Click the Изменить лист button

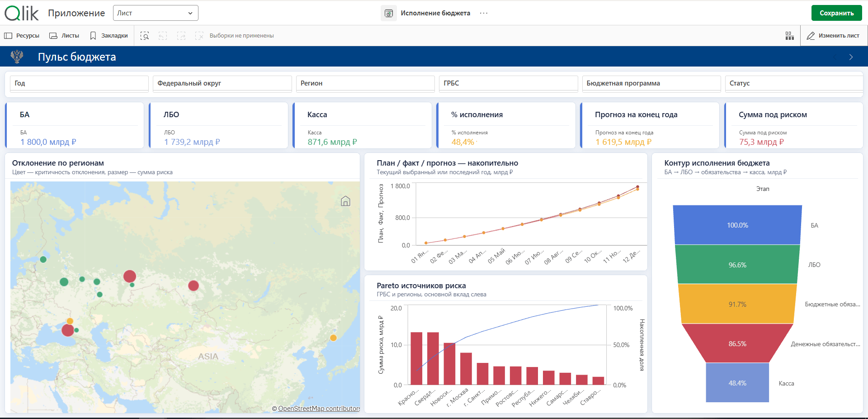coord(833,36)
